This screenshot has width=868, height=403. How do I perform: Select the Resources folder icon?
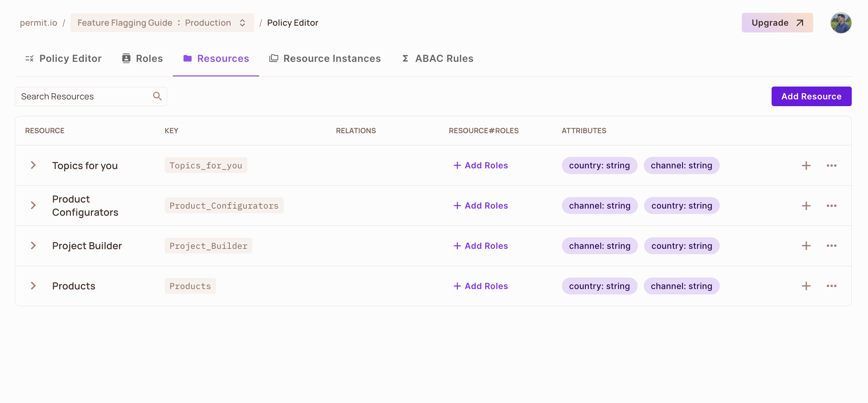tap(188, 58)
